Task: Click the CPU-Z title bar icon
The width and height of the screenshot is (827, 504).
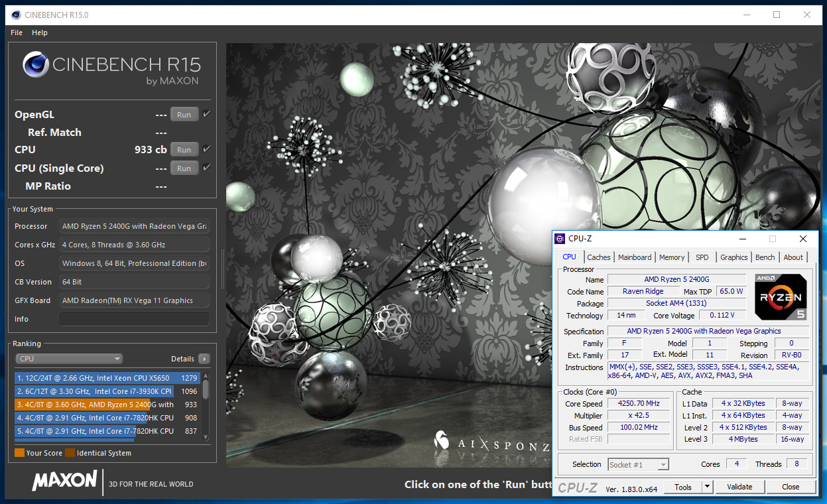Action: (559, 239)
